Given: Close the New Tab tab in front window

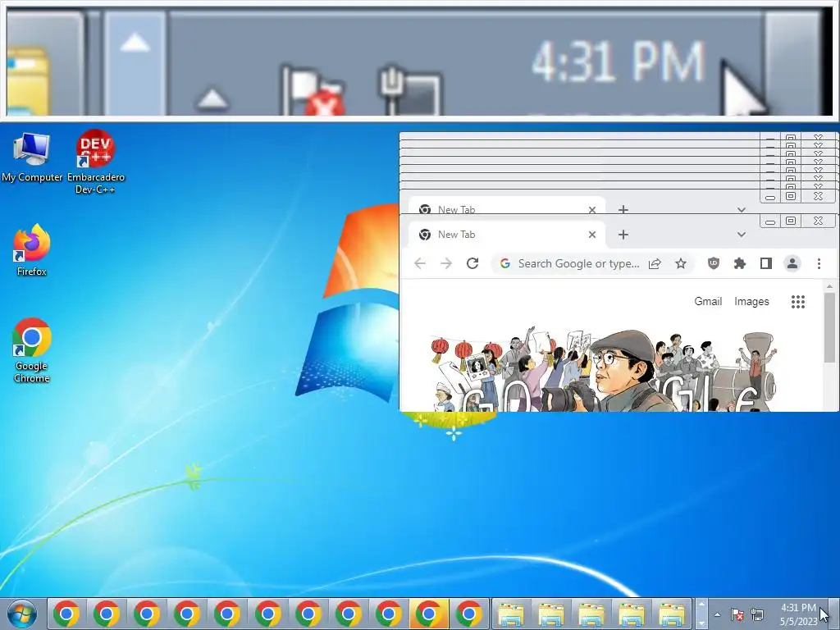Looking at the screenshot, I should [592, 235].
